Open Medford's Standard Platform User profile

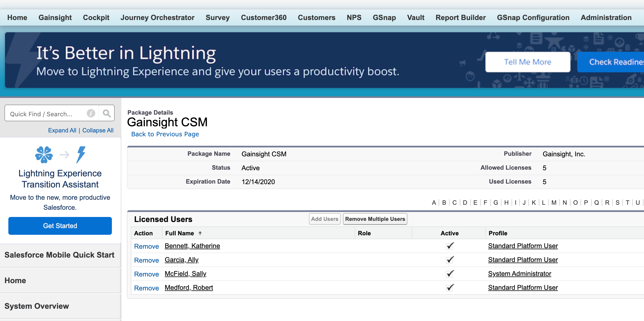523,288
